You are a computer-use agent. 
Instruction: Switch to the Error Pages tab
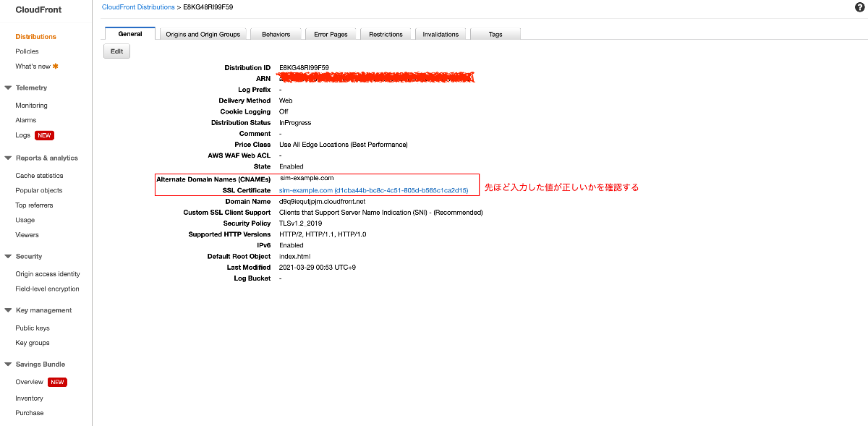[x=331, y=34]
